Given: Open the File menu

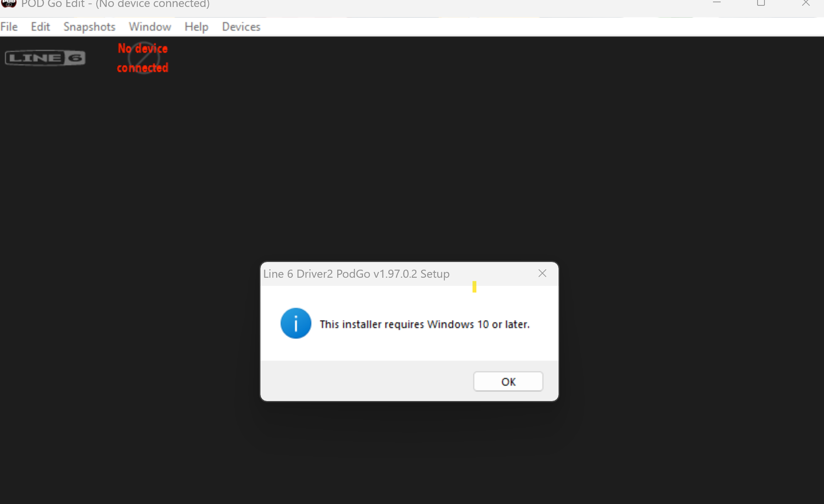Looking at the screenshot, I should click(x=9, y=27).
